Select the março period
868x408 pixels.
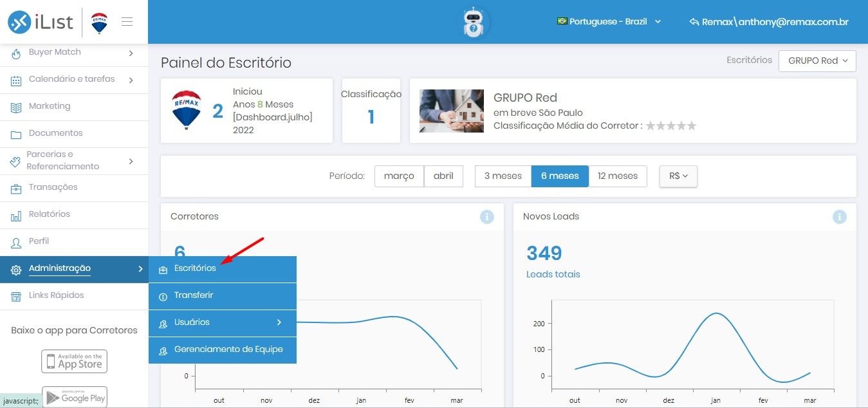click(x=399, y=176)
